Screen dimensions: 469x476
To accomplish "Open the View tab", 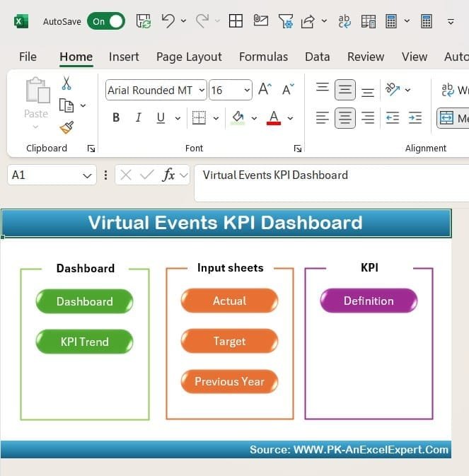I will [x=415, y=57].
